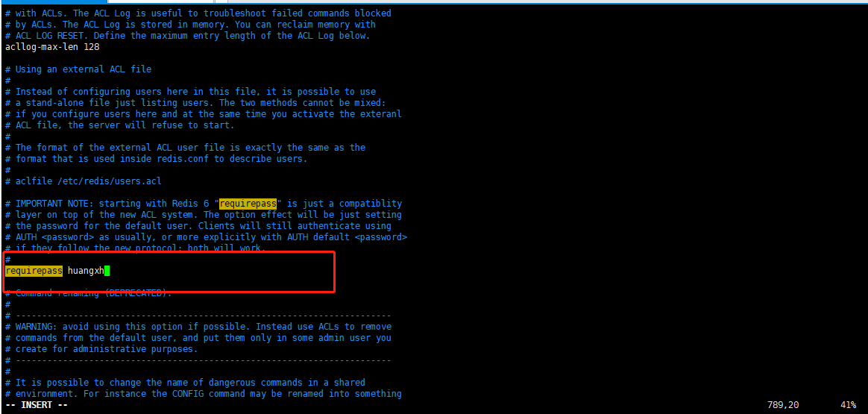Click the "create for administrative purposes" line
The height and width of the screenshot is (414, 868).
[101, 349]
